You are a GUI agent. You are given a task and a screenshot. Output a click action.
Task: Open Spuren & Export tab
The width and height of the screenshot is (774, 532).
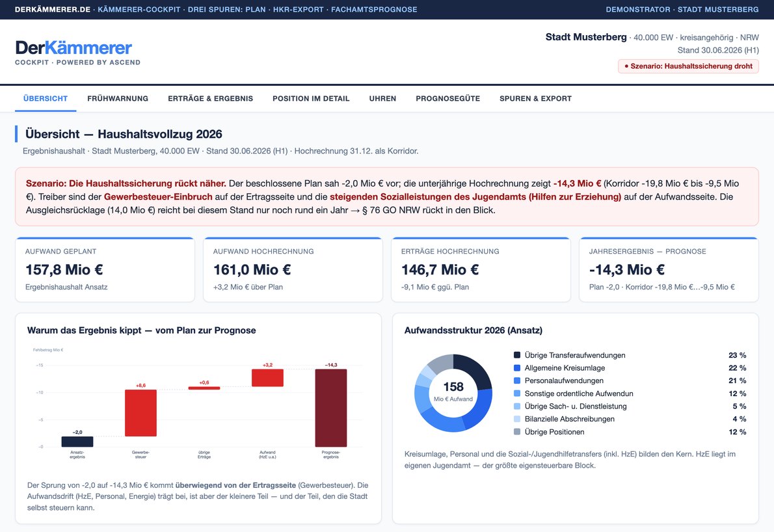[535, 99]
